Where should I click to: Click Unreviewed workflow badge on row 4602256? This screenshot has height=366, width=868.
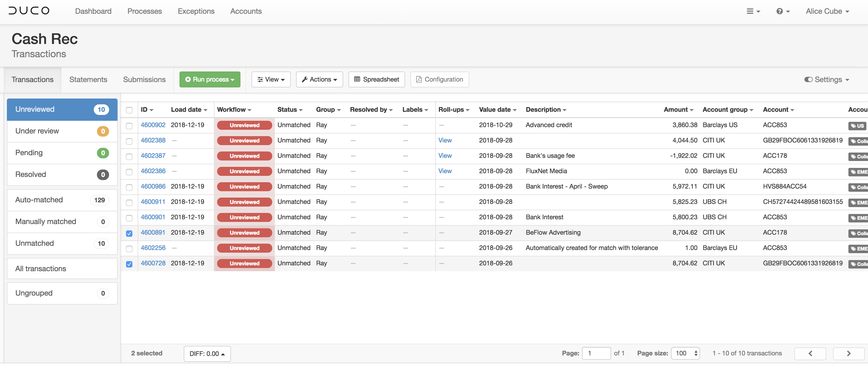(244, 248)
